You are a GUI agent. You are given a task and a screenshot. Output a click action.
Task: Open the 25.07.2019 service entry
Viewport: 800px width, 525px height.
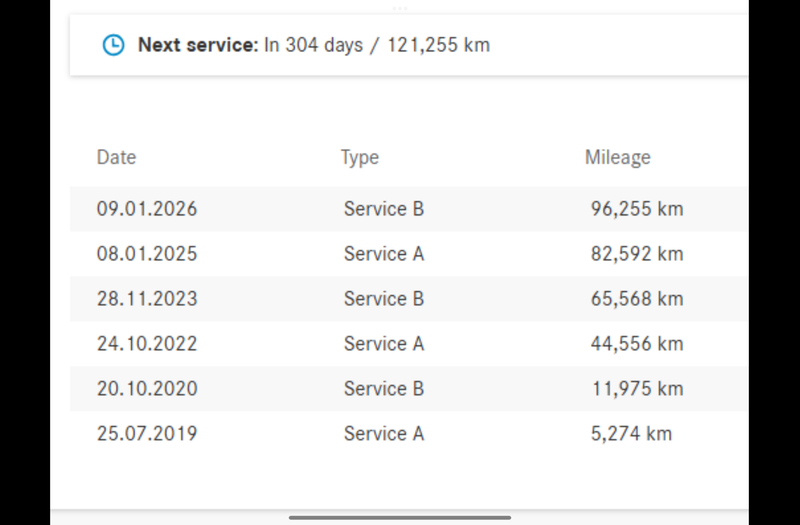point(409,433)
